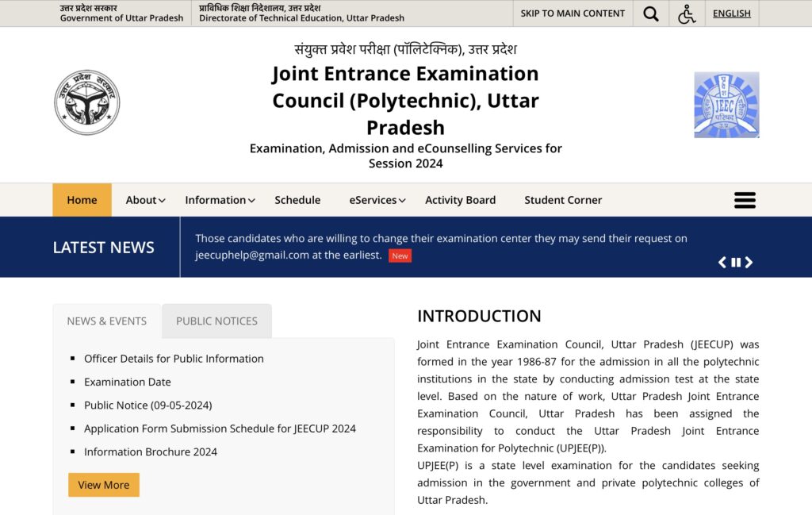Image resolution: width=812 pixels, height=515 pixels.
Task: Expand the About dropdown menu
Action: click(145, 200)
